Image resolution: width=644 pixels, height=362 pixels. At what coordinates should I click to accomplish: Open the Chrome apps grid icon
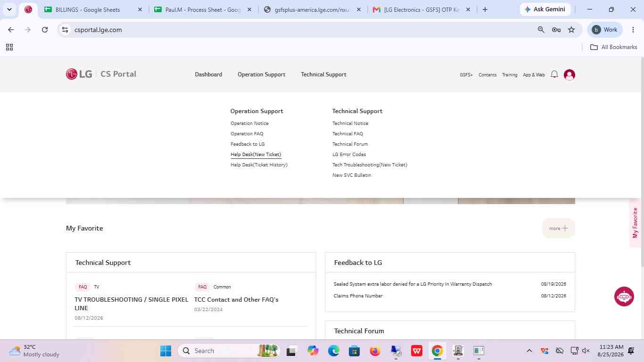pyautogui.click(x=9, y=47)
